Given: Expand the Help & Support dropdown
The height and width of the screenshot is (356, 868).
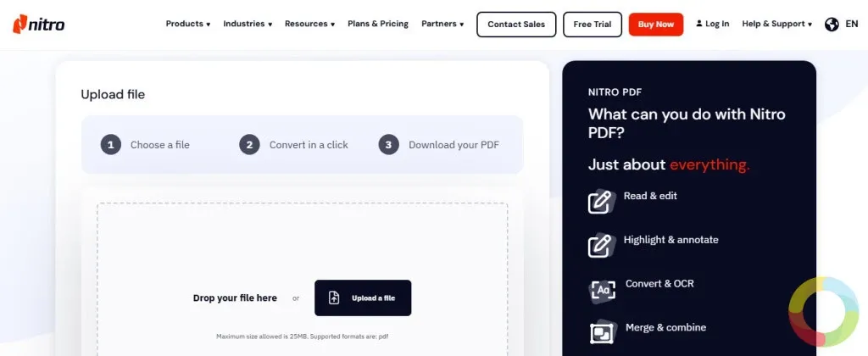Looking at the screenshot, I should (x=776, y=24).
